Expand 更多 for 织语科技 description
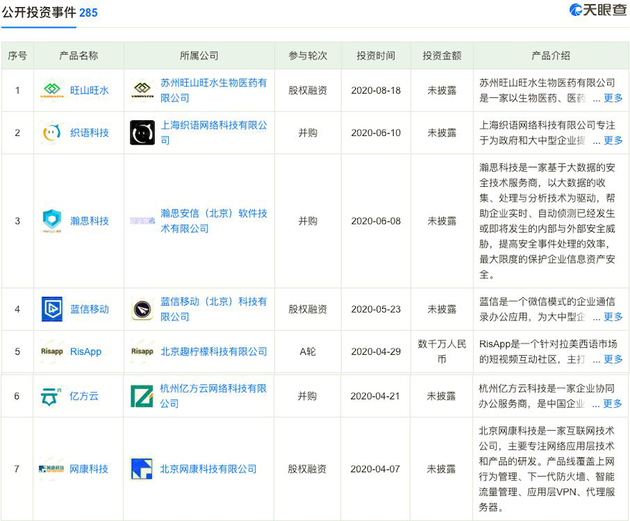Screen dimensions: 630x521 coord(613,140)
